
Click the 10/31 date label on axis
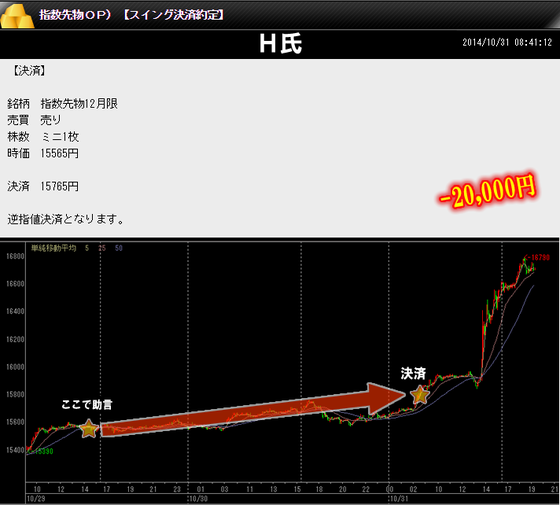tap(399, 499)
